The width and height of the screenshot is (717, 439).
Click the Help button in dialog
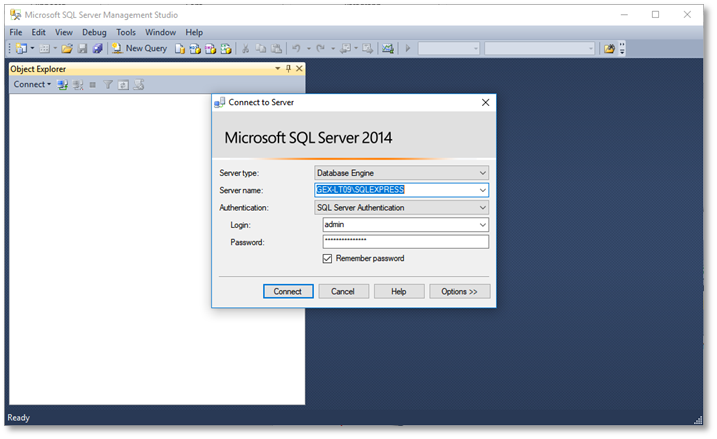(399, 292)
